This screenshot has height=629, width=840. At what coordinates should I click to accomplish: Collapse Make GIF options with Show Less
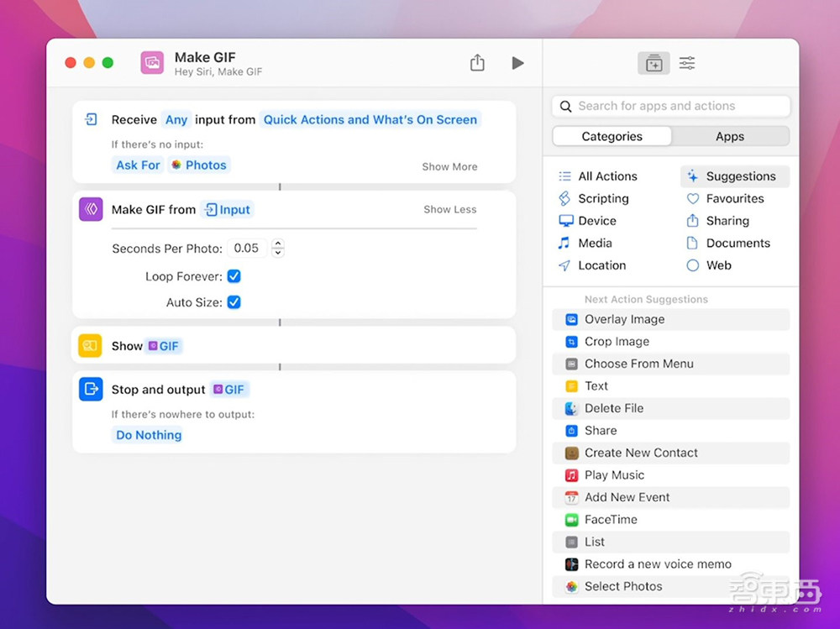449,209
